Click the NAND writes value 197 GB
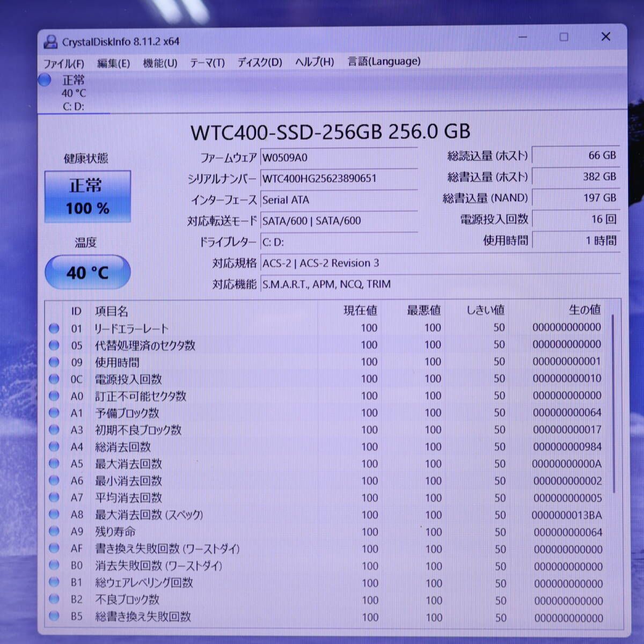Image resolution: width=644 pixels, height=644 pixels. coord(576,197)
